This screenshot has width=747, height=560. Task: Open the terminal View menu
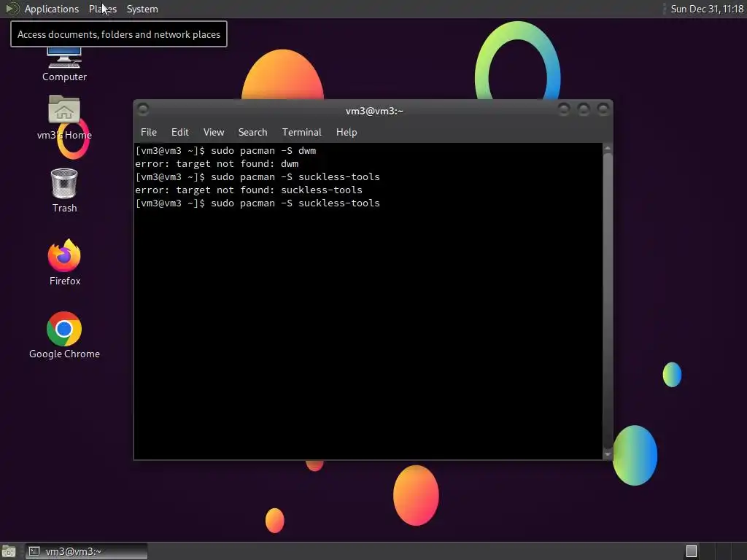click(214, 133)
